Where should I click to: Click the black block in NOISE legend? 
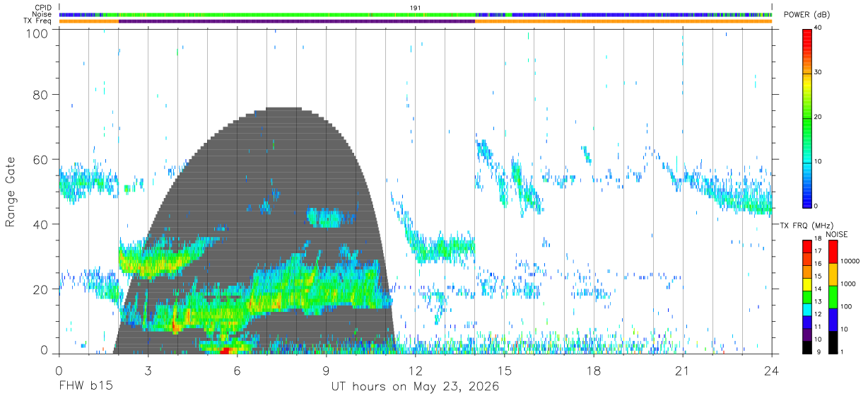click(x=833, y=341)
